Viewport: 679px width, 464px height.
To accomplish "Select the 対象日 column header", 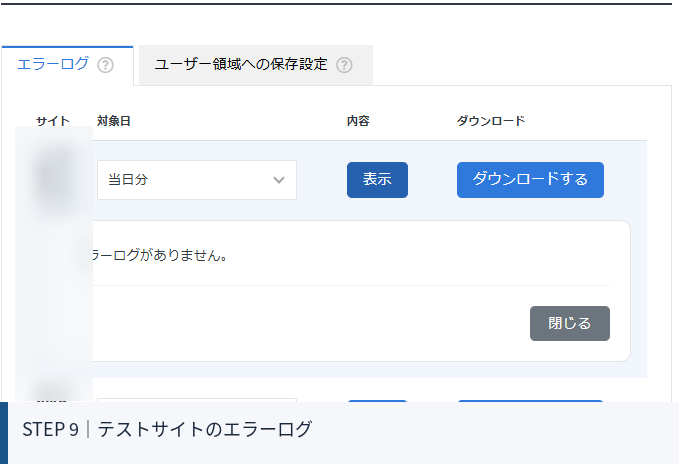I will (113, 121).
